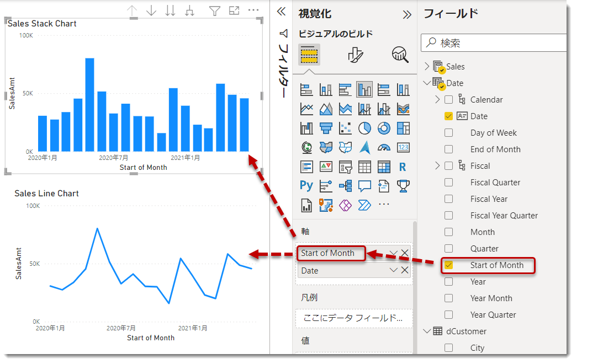
Task: Remove Date field from axis
Action: 405,270
